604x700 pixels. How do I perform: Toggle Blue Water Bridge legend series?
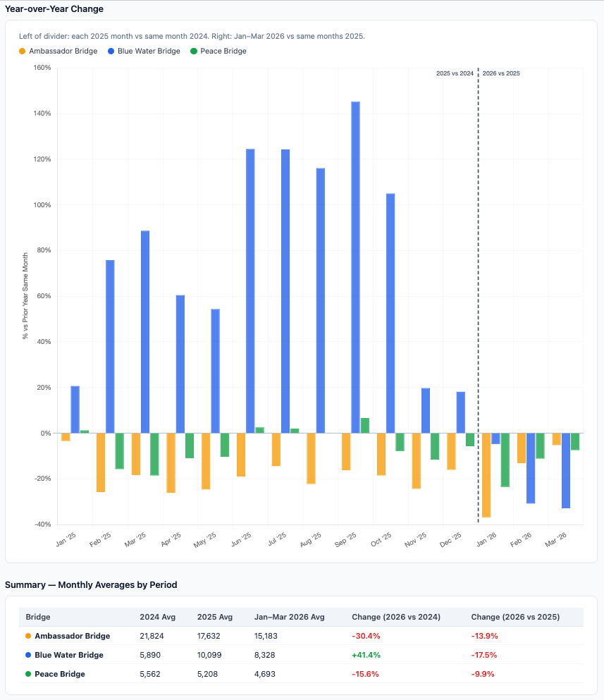(x=144, y=51)
